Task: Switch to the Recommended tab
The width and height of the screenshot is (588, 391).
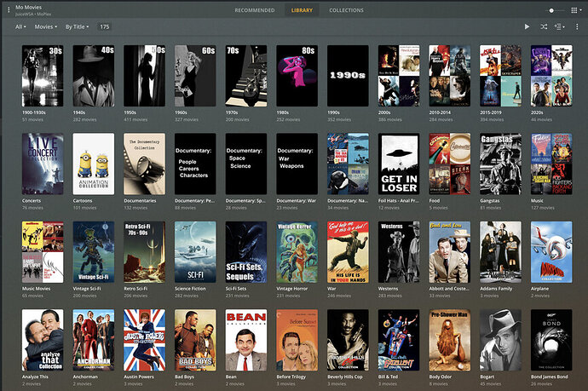Action: [x=255, y=10]
